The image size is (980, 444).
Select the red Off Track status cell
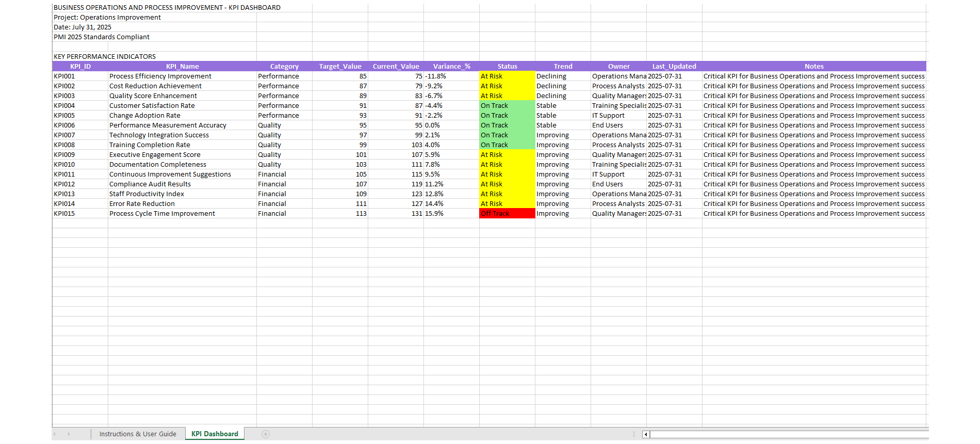(x=507, y=214)
